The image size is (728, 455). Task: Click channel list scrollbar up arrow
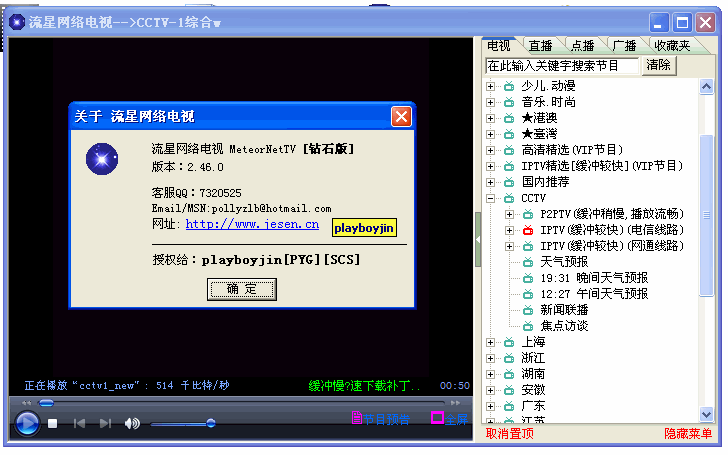[706, 86]
